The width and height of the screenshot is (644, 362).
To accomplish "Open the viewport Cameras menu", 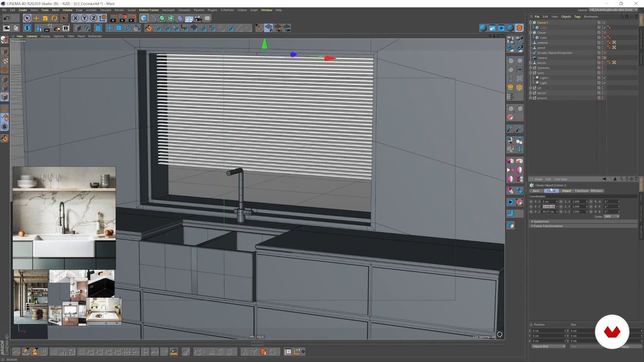I will coord(32,36).
